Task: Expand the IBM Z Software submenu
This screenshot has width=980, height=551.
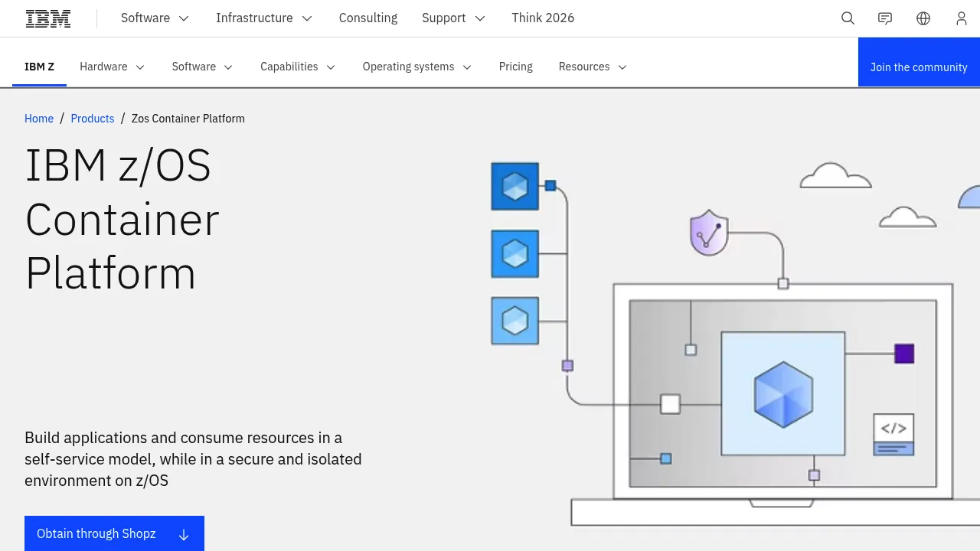Action: (x=203, y=67)
